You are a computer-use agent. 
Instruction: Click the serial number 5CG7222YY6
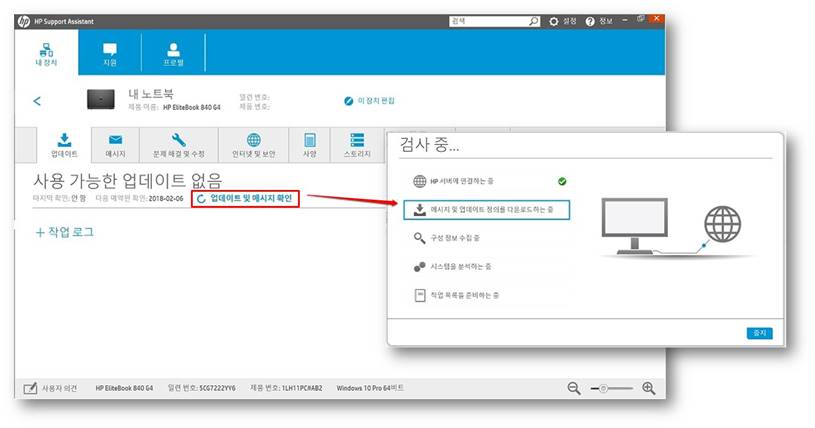pyautogui.click(x=217, y=388)
